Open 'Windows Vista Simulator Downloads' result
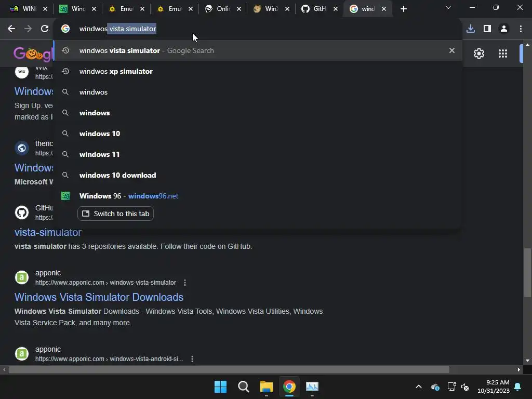 click(99, 297)
